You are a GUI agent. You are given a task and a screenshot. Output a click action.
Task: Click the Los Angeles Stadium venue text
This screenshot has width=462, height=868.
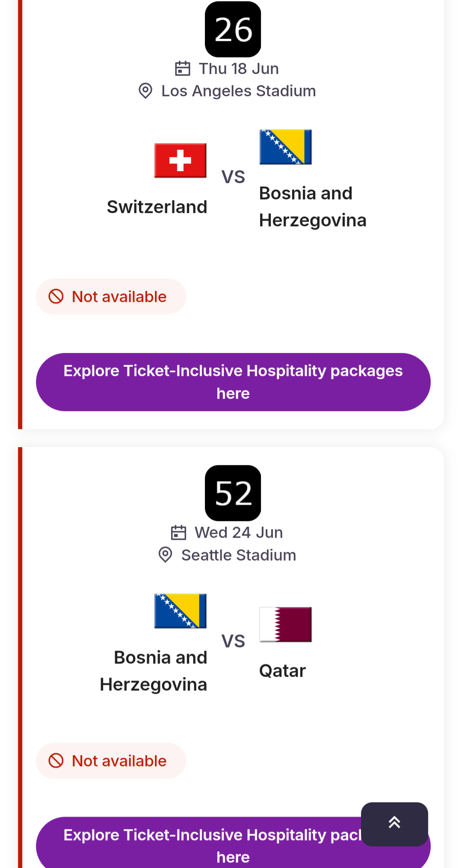click(x=238, y=91)
